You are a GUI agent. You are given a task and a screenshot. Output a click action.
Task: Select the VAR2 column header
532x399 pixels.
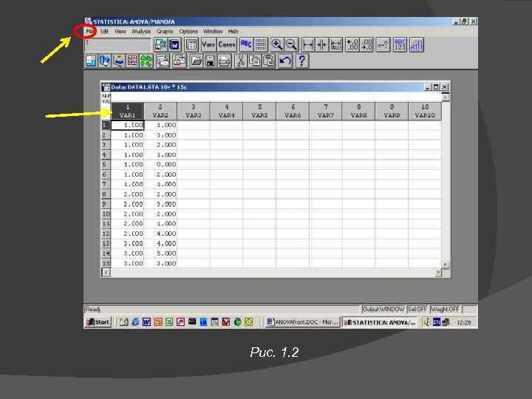[x=160, y=112]
